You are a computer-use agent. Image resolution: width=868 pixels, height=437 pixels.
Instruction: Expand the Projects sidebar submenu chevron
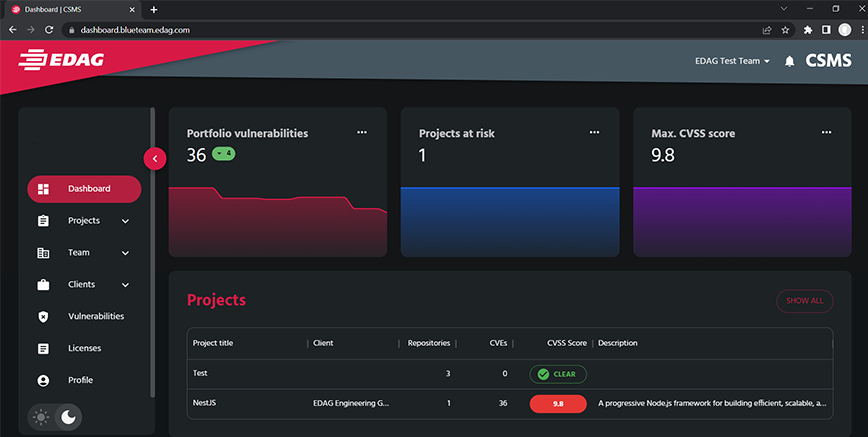(x=126, y=221)
